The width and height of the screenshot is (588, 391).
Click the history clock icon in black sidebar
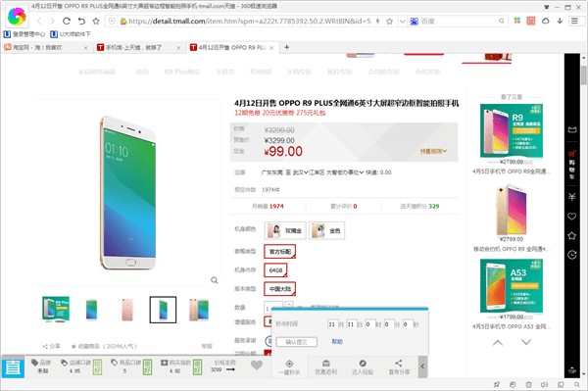tap(572, 255)
